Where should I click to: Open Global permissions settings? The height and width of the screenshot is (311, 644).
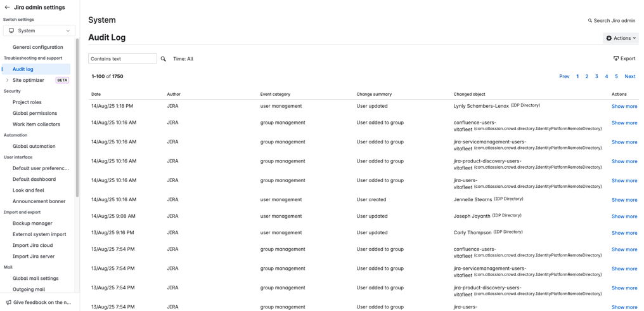[35, 113]
